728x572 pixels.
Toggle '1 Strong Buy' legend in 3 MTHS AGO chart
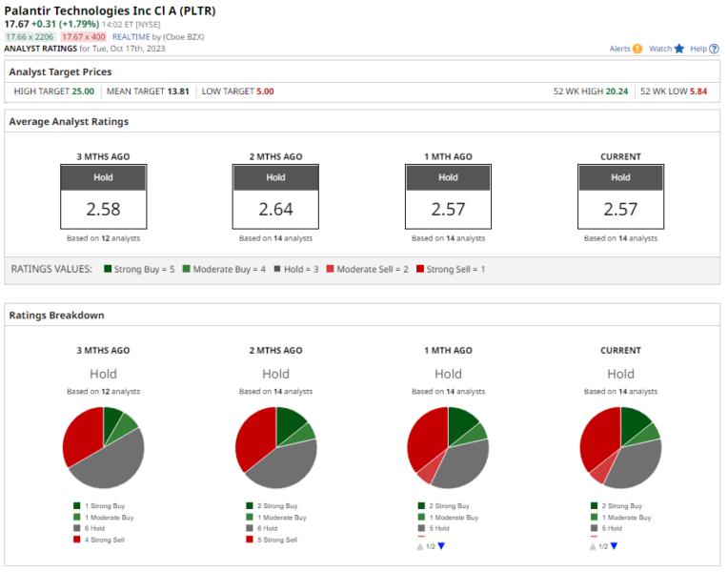coord(99,505)
